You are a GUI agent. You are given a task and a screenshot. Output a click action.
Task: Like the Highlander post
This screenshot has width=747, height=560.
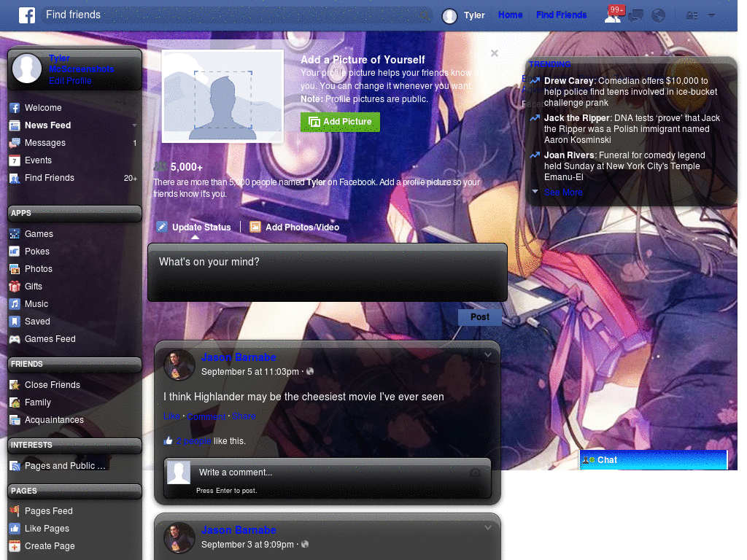pos(171,416)
